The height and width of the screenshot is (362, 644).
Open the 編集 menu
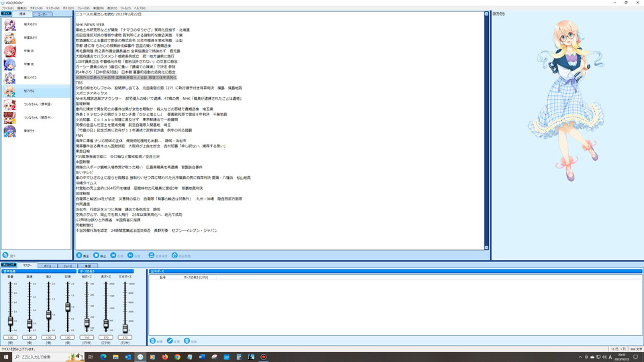point(21,8)
